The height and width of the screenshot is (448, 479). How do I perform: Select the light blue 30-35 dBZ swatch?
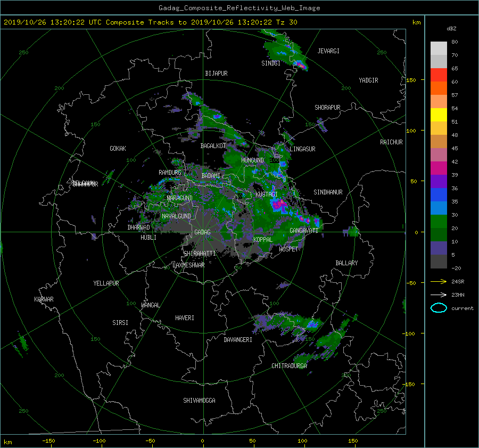click(439, 208)
